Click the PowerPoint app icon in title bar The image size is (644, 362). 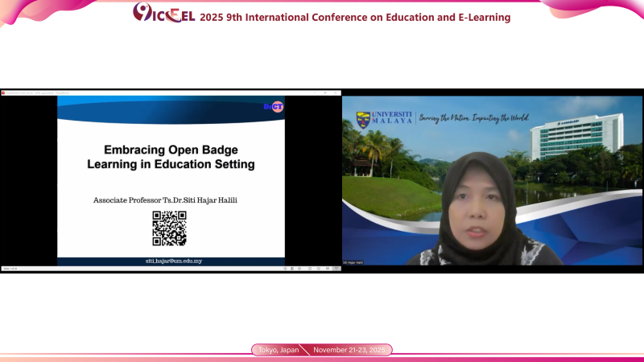point(3,93)
